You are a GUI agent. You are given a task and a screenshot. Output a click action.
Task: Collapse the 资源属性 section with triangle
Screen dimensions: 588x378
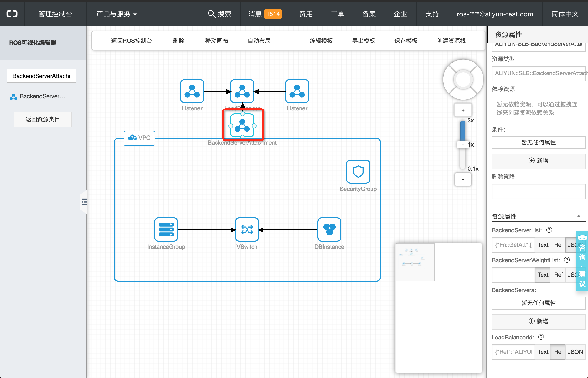point(579,216)
